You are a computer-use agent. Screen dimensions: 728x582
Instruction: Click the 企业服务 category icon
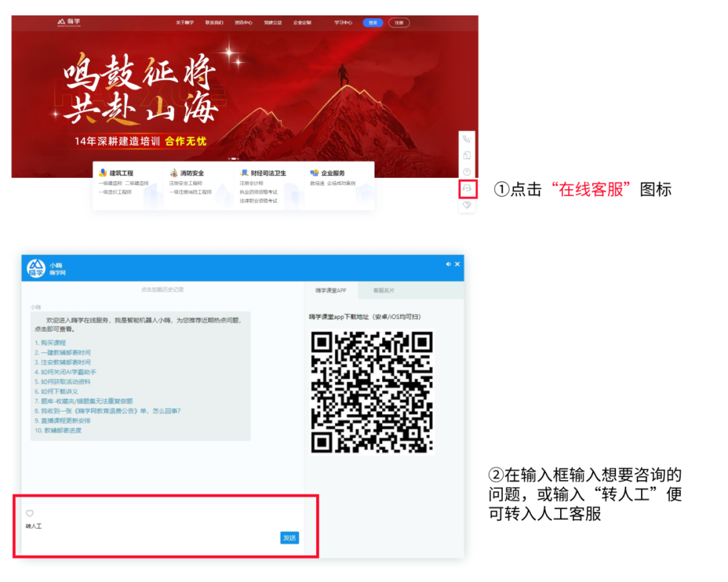[314, 172]
